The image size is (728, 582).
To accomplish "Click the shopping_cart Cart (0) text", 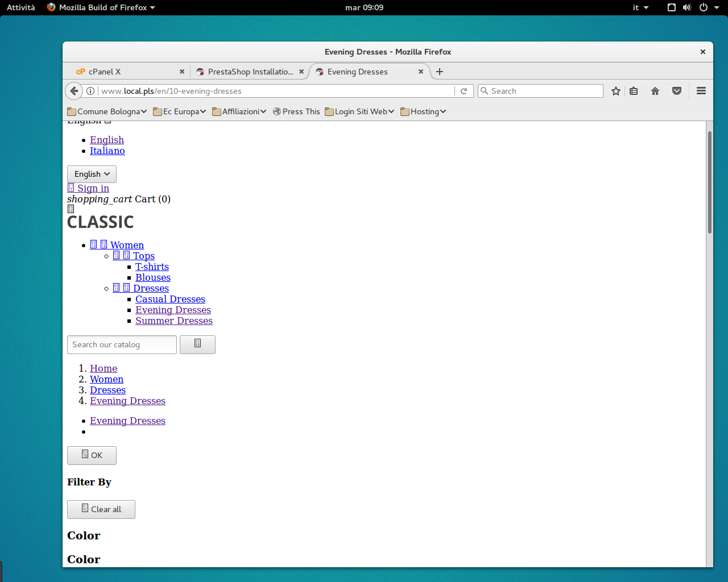I will pos(119,199).
